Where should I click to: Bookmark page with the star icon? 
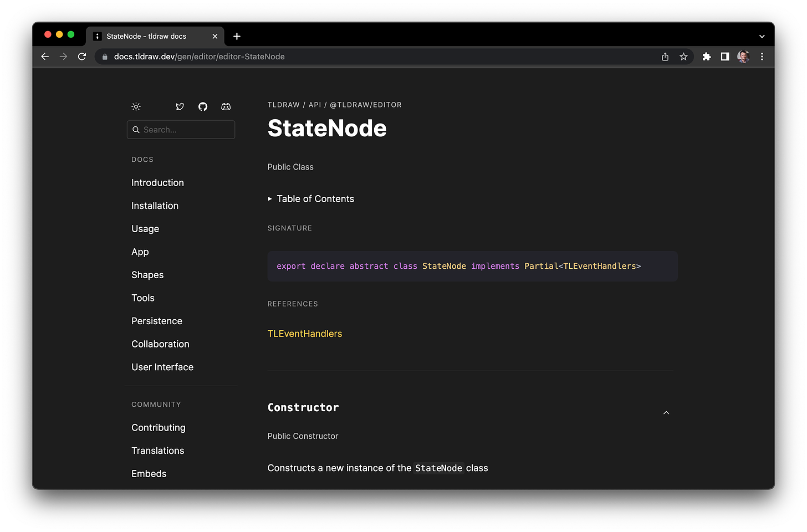(683, 57)
